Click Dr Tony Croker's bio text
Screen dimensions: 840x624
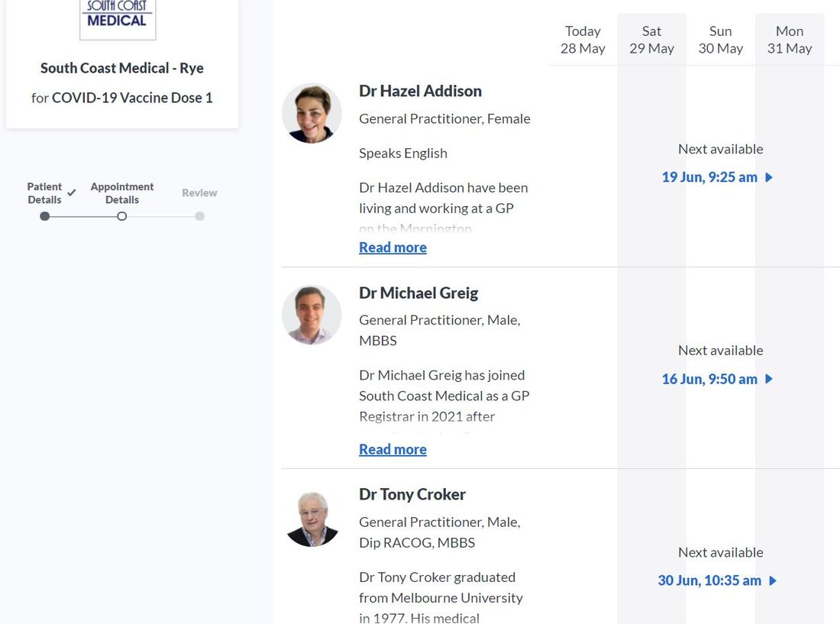441,597
